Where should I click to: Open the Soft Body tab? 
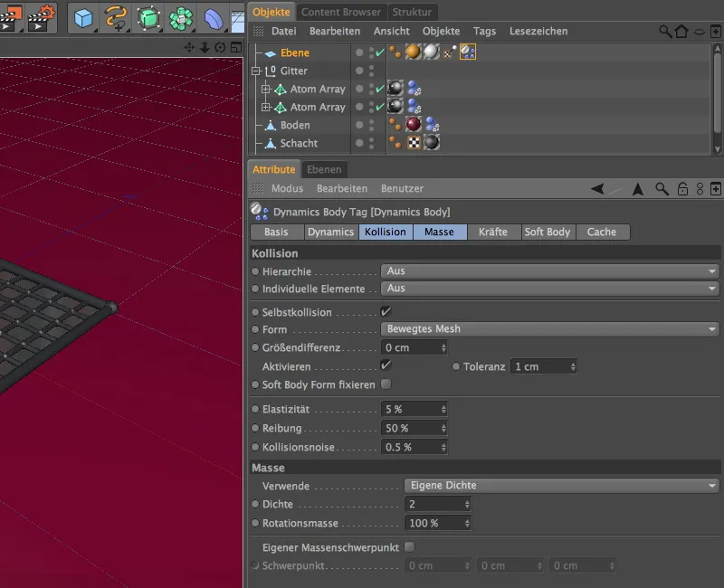(548, 232)
